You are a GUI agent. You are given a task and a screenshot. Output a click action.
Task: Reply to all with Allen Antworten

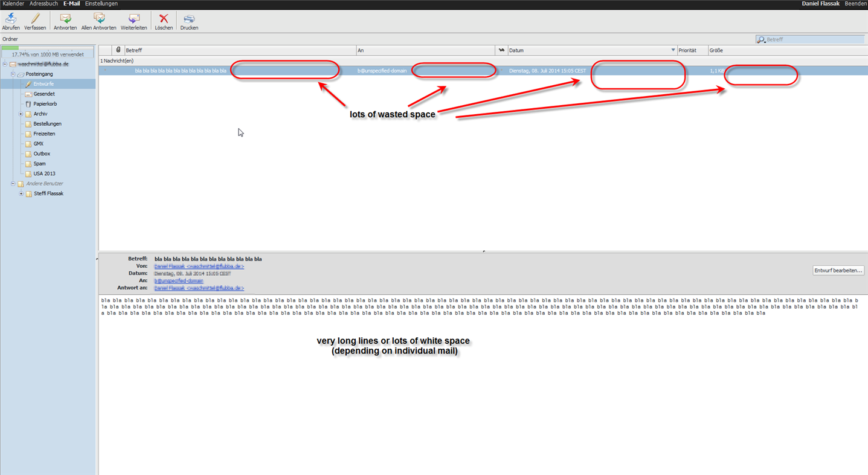point(99,19)
